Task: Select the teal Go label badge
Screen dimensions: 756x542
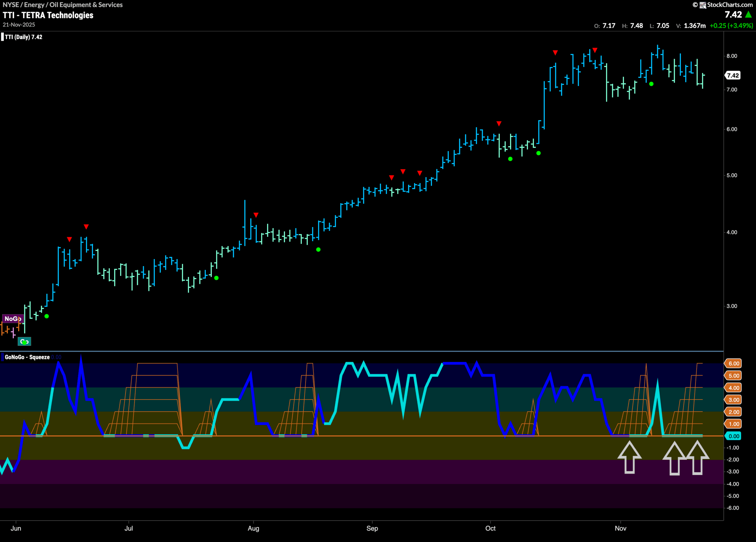Action: (24, 341)
